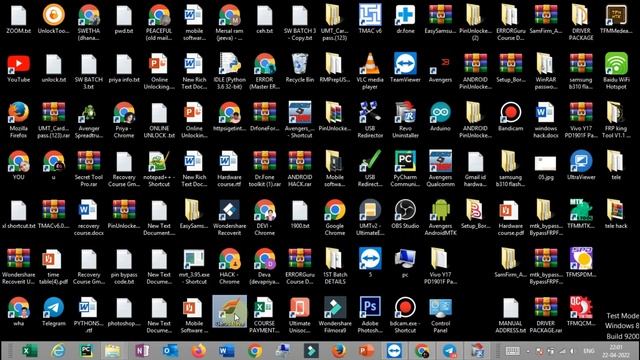This screenshot has height=360, width=640.
Task: Launch Baidu WiFi Hotspot
Action: [x=616, y=71]
